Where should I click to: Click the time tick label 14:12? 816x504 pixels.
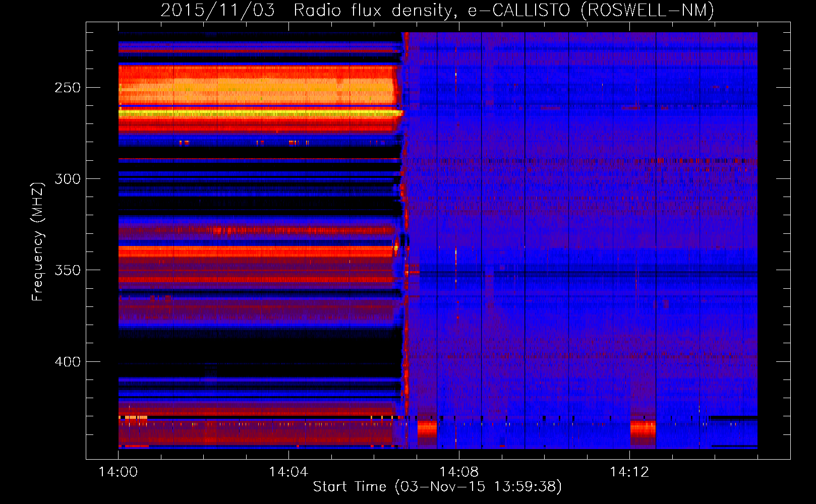[x=629, y=472]
